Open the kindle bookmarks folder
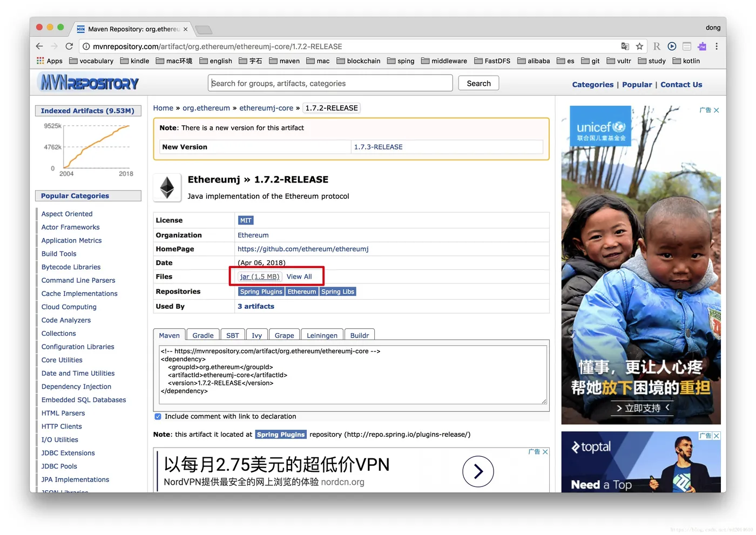 pos(134,61)
